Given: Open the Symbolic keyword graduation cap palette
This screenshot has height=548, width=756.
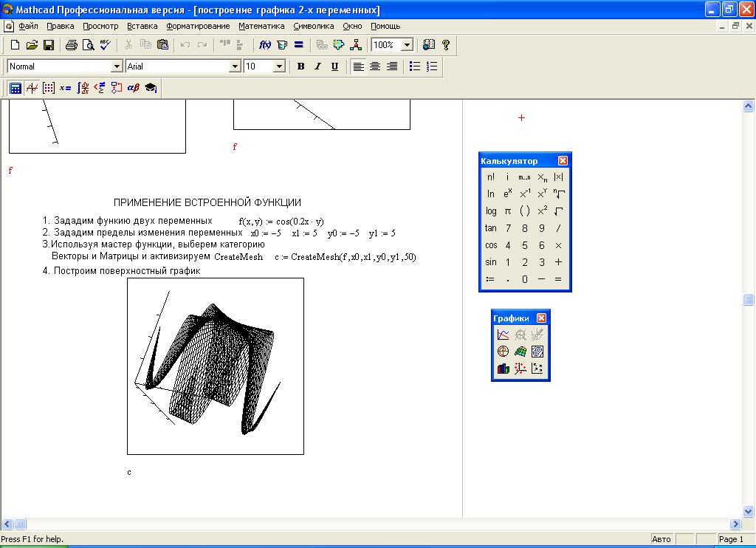Looking at the screenshot, I should pyautogui.click(x=151, y=88).
